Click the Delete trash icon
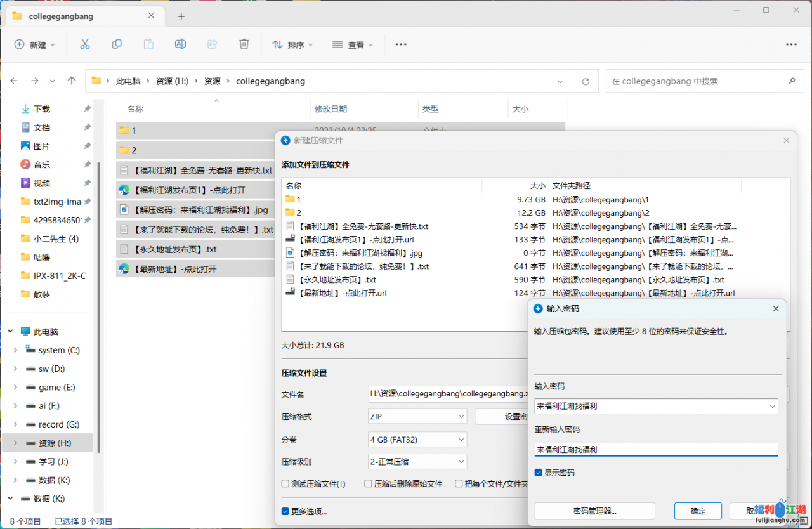The image size is (812, 529). [x=244, y=44]
